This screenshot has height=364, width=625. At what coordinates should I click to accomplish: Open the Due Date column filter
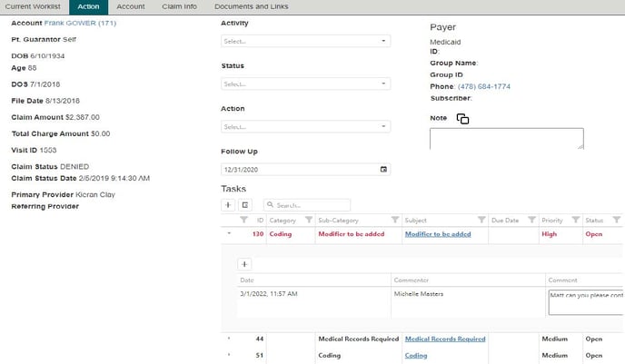click(x=531, y=221)
